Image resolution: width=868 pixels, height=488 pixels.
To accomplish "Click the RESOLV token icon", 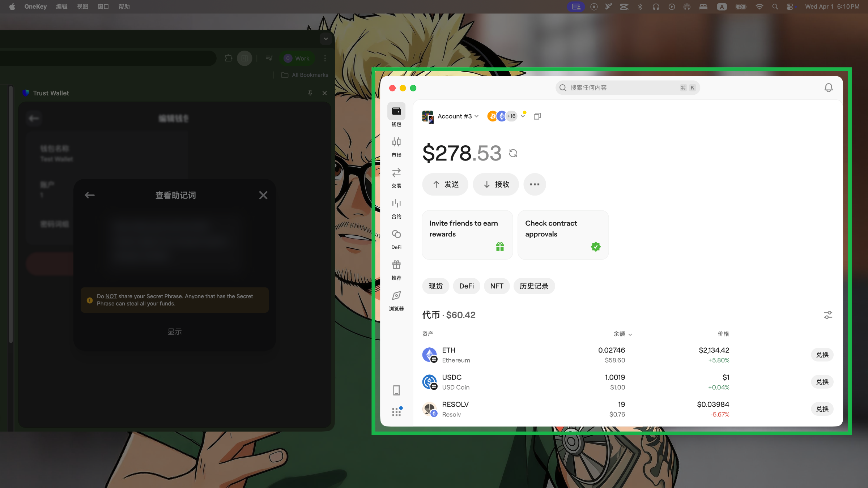I will (x=430, y=409).
